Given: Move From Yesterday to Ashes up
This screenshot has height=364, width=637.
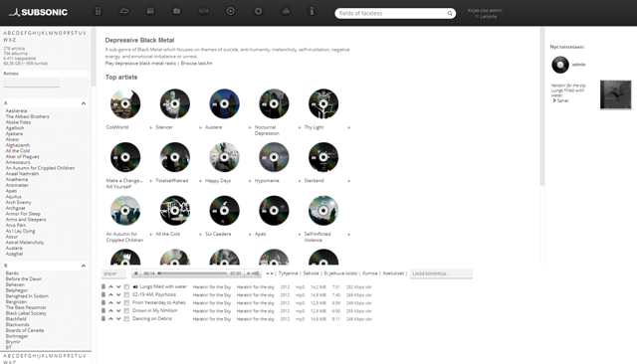Looking at the screenshot, I should point(110,302).
